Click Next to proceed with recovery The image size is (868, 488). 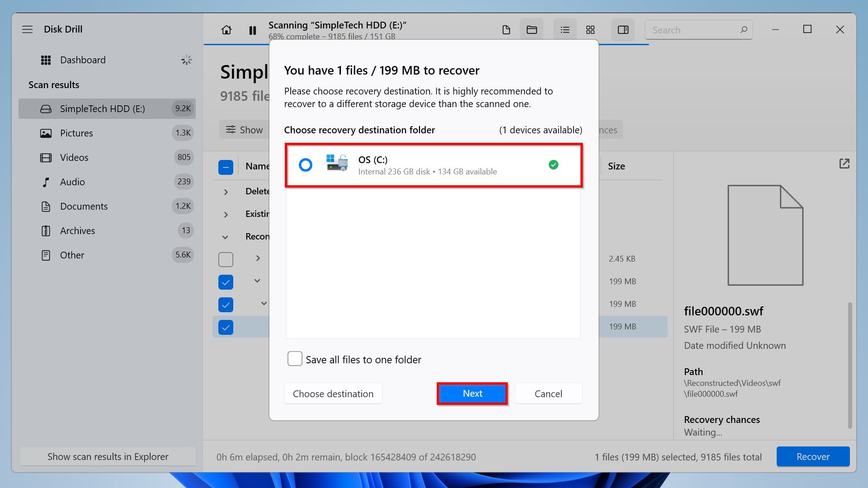point(472,394)
